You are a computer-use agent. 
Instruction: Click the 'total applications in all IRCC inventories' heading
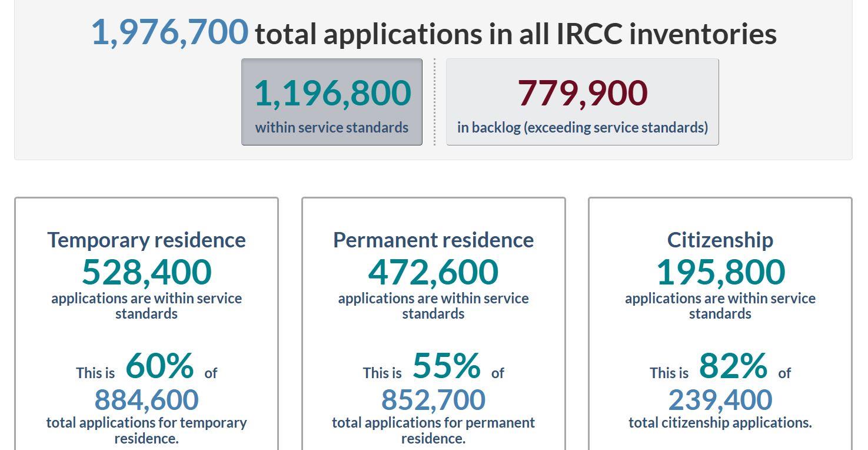click(x=516, y=34)
